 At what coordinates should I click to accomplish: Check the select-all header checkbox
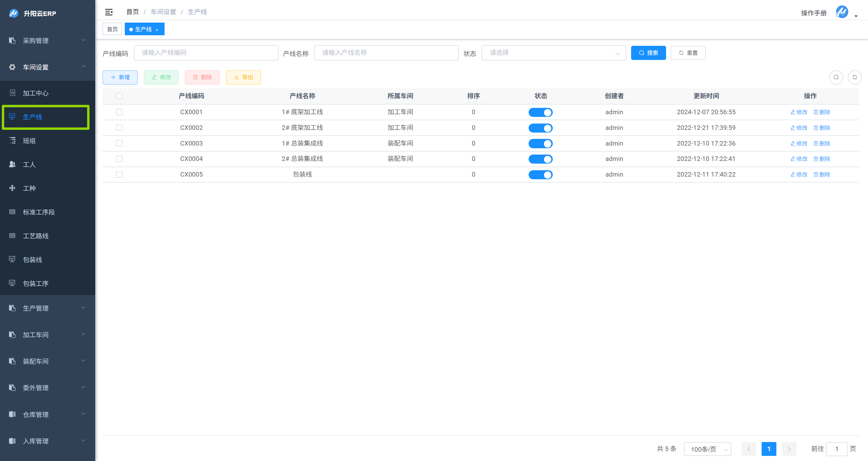(x=119, y=96)
